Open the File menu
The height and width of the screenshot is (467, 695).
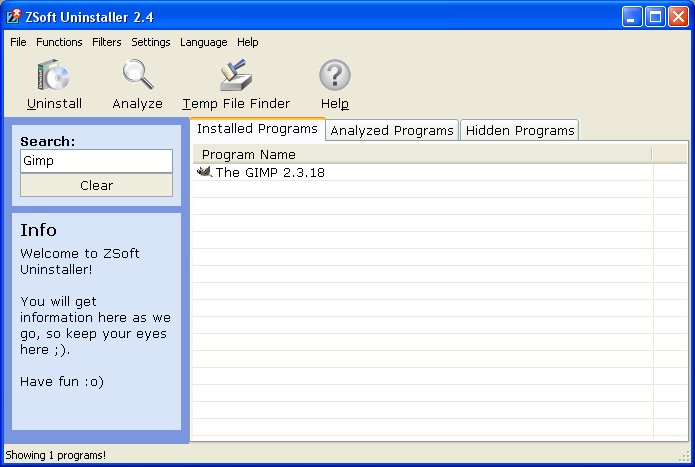point(18,42)
